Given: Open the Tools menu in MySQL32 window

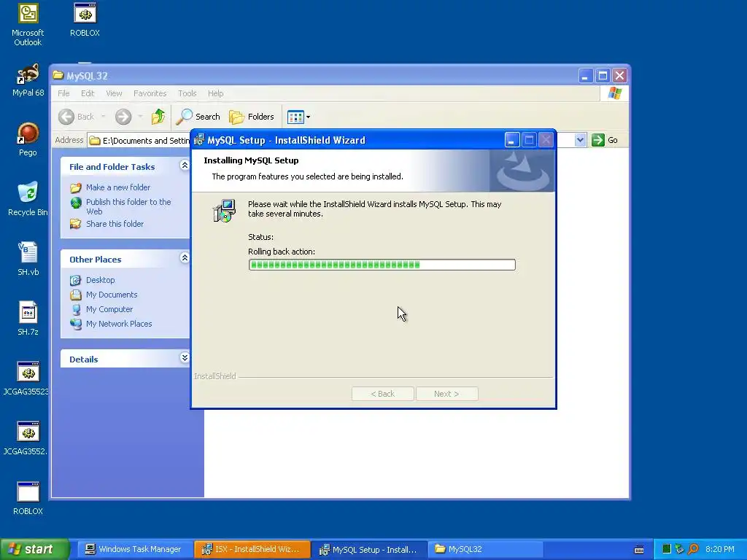Looking at the screenshot, I should [x=187, y=93].
